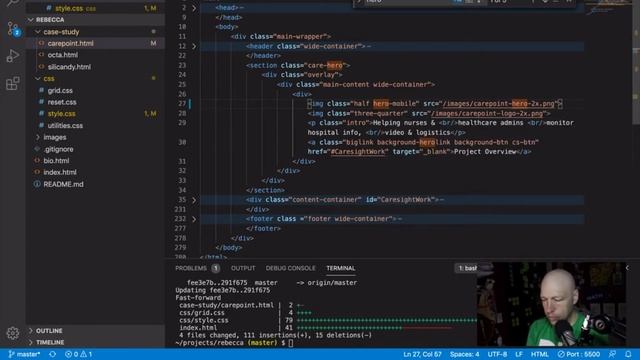The height and width of the screenshot is (360, 640).
Task: Open utilities.css file
Action: 96,125
